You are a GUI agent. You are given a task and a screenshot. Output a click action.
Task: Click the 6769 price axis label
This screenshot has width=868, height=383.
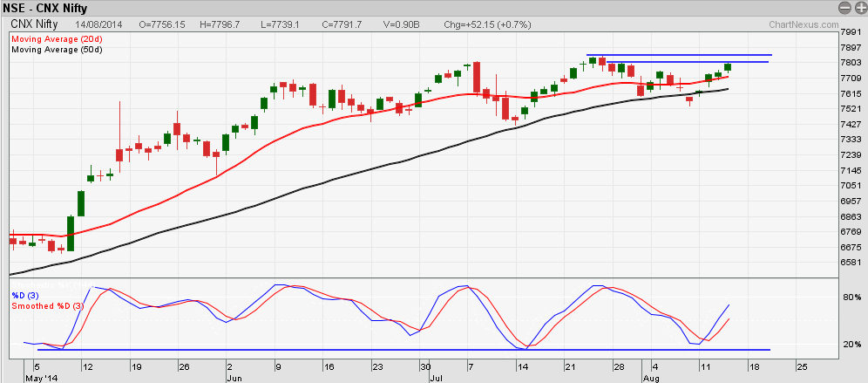(x=851, y=232)
